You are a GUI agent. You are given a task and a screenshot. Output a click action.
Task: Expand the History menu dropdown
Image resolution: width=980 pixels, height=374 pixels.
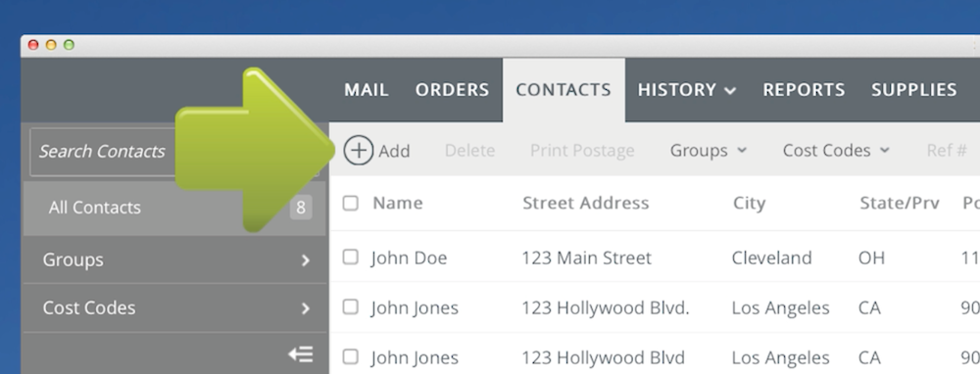686,90
